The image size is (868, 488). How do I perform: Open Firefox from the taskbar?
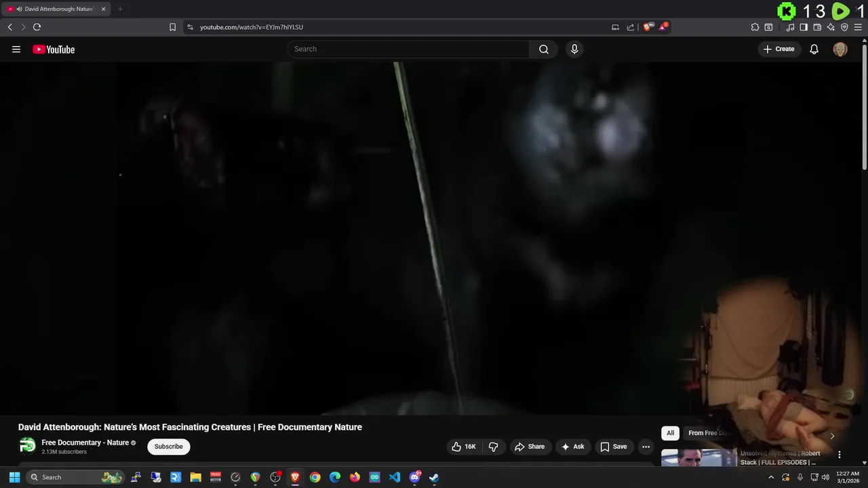[x=355, y=477]
